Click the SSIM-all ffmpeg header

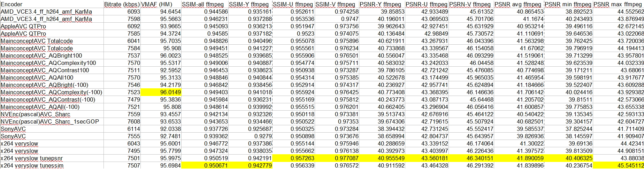pos(205,4)
